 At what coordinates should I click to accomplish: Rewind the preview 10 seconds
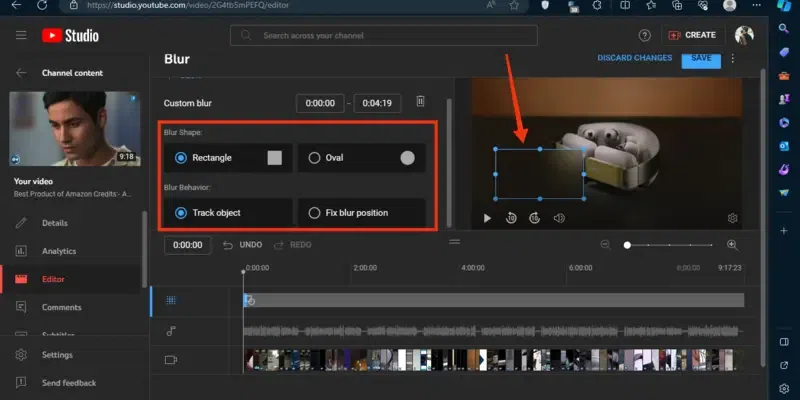coord(511,218)
